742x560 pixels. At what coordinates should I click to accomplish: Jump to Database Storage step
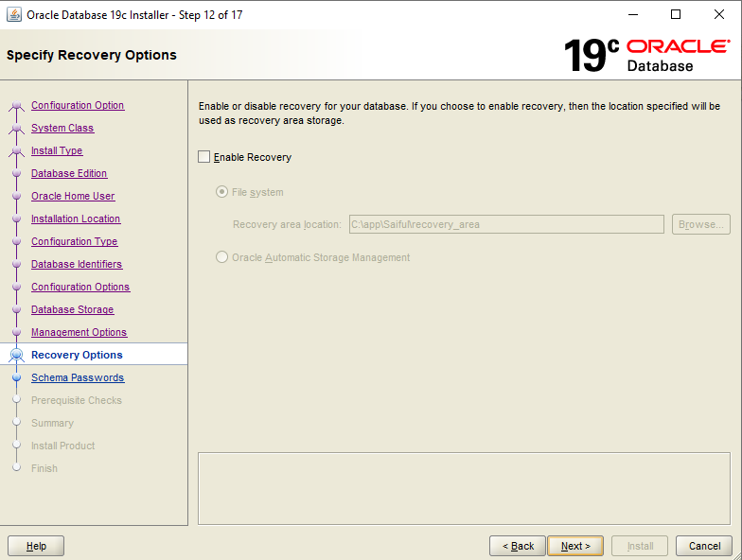point(72,309)
